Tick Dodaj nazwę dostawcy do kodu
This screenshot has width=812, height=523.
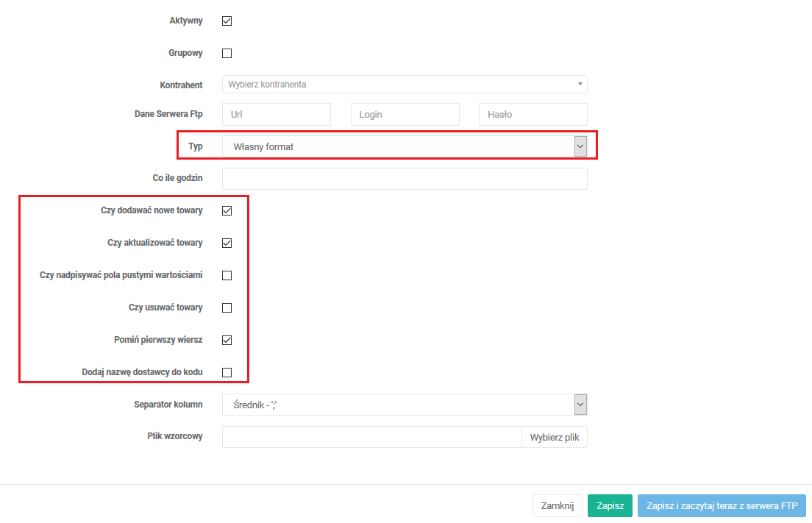click(227, 372)
